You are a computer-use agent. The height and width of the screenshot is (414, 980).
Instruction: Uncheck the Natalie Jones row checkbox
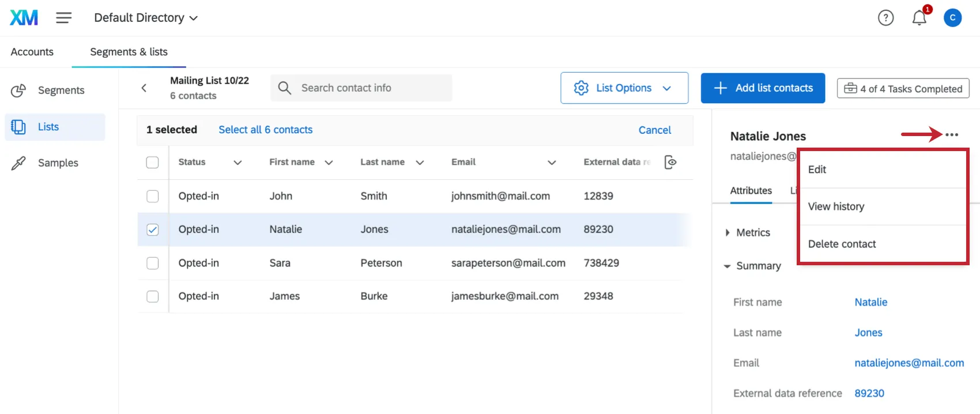coord(152,229)
